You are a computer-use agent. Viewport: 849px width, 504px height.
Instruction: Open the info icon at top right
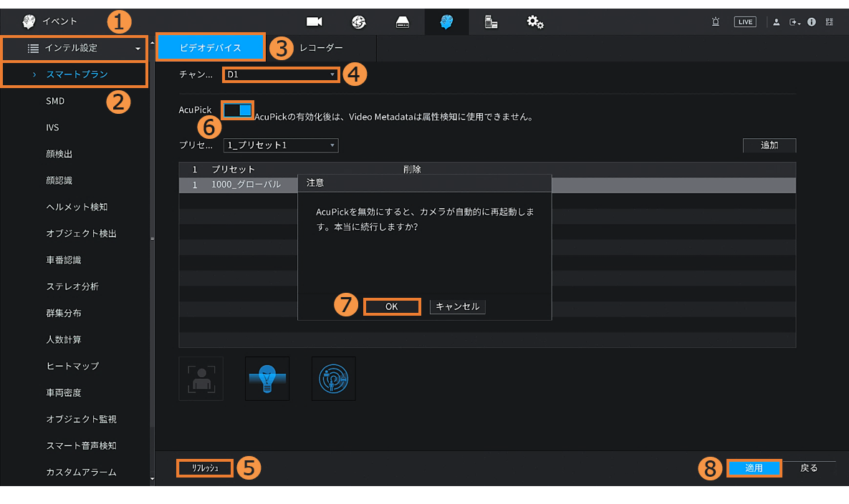[812, 22]
